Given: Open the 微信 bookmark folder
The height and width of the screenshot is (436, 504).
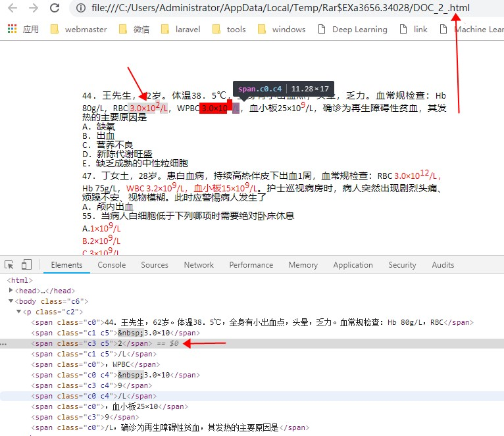Looking at the screenshot, I should click(134, 29).
